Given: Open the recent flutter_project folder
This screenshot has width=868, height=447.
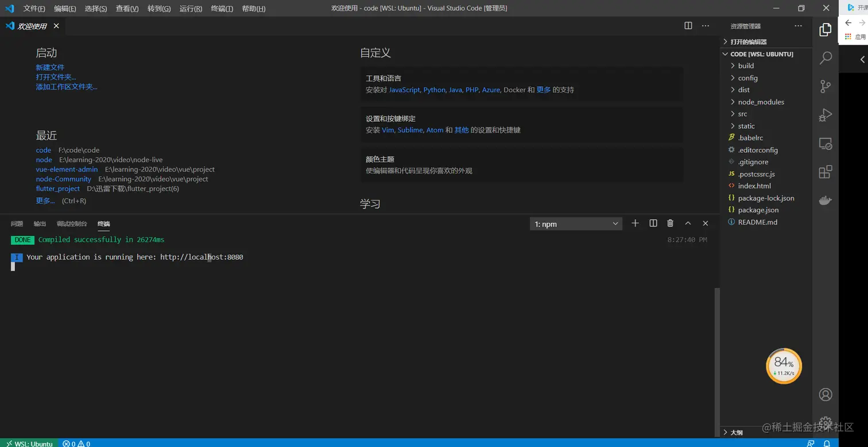Looking at the screenshot, I should [x=58, y=188].
